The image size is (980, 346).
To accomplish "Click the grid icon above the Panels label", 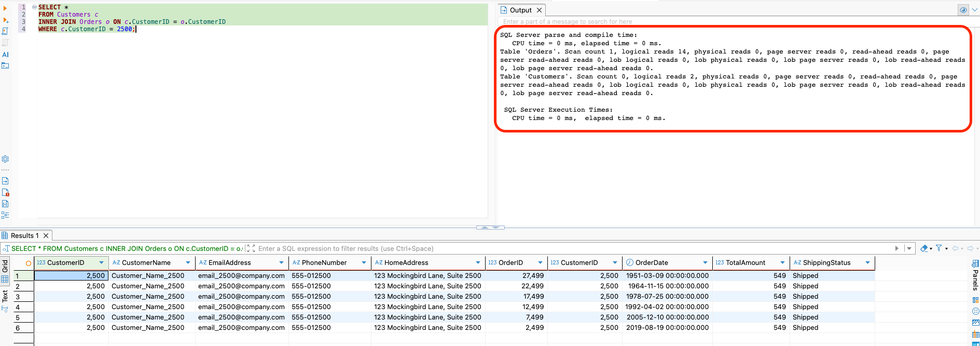I will pyautogui.click(x=975, y=264).
